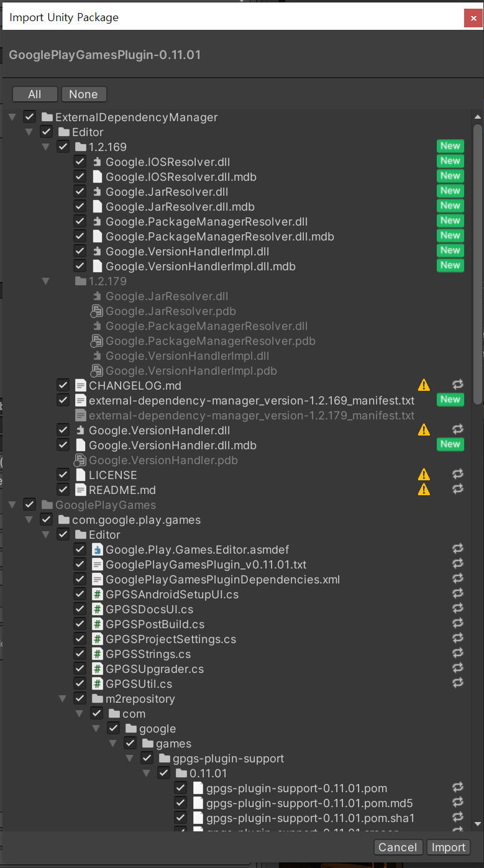Click the CHANGELOG.md document icon
The height and width of the screenshot is (868, 484).
80,386
